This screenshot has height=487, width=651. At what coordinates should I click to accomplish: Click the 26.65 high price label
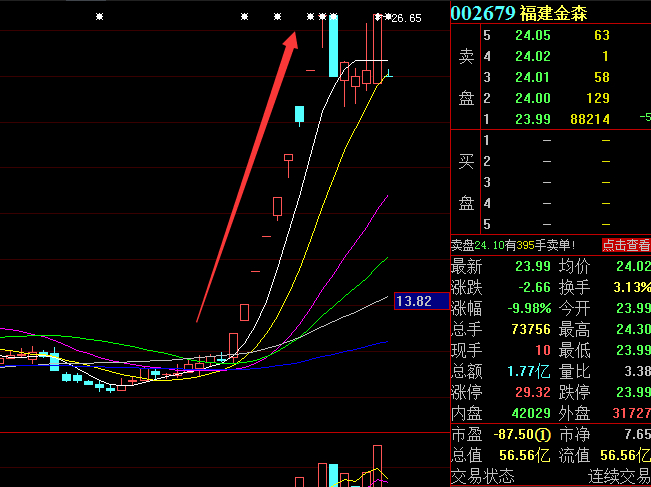(406, 18)
